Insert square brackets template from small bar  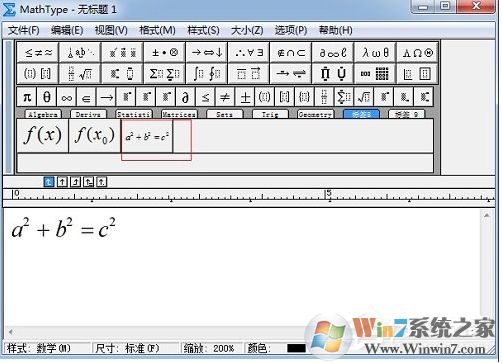pyautogui.click(x=285, y=97)
